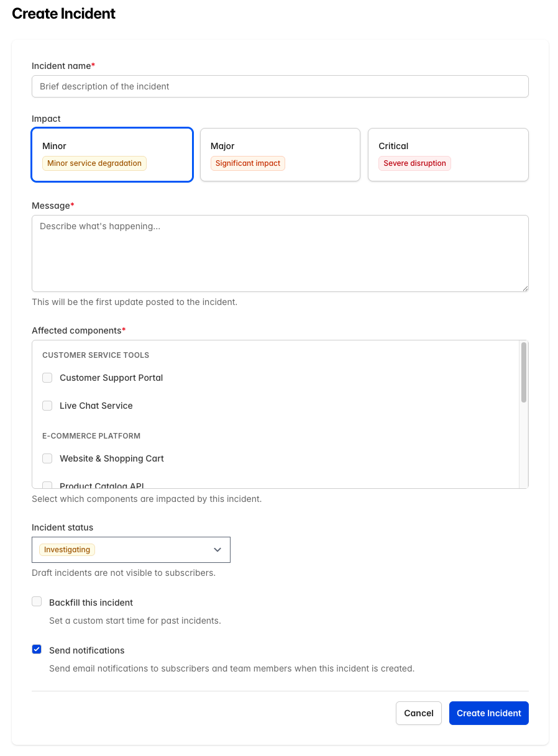Image resolution: width=558 pixels, height=756 pixels.
Task: Focus the Incident name input field
Action: click(280, 86)
